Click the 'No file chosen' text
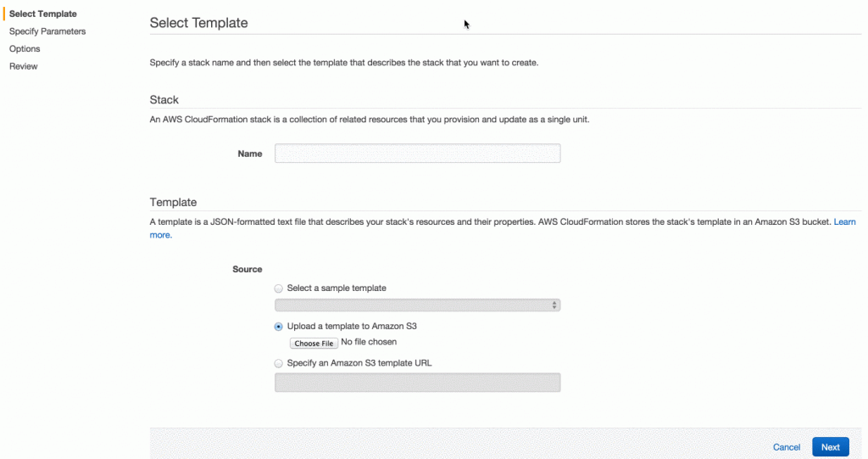Image resolution: width=868 pixels, height=459 pixels. click(x=369, y=343)
